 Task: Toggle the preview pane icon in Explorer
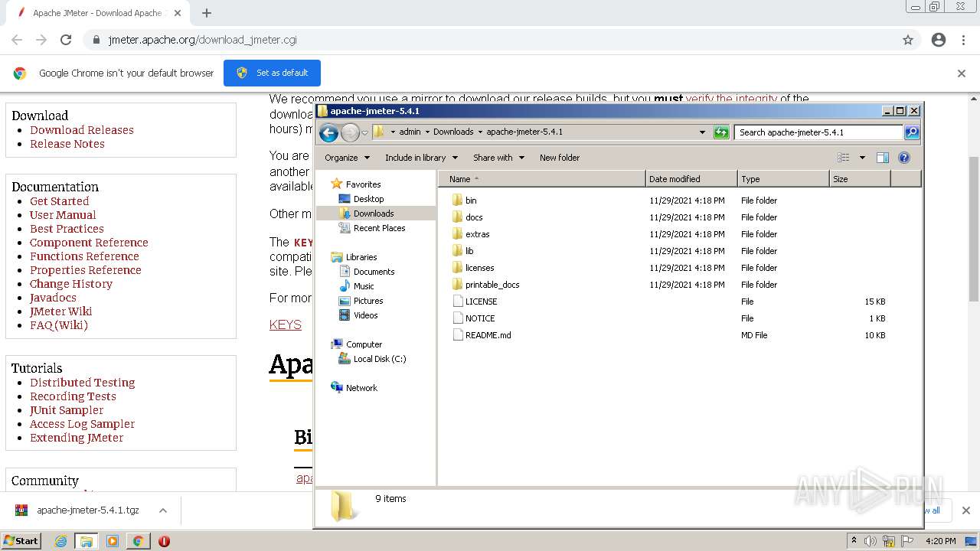tap(883, 158)
